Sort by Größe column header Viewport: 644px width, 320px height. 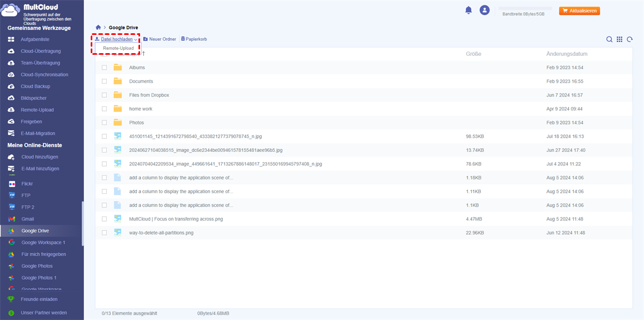coord(473,54)
